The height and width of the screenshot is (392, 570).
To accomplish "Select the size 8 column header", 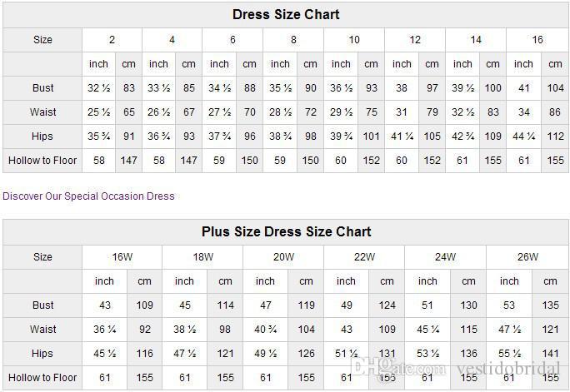I will [x=293, y=40].
